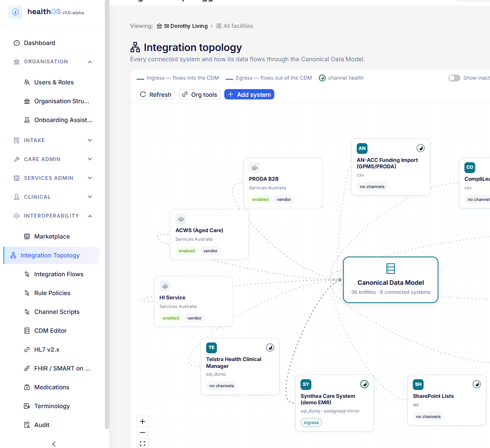Image resolution: width=490 pixels, height=448 pixels.
Task: Click enabled tag on PRODA B2B
Action: [x=260, y=199]
